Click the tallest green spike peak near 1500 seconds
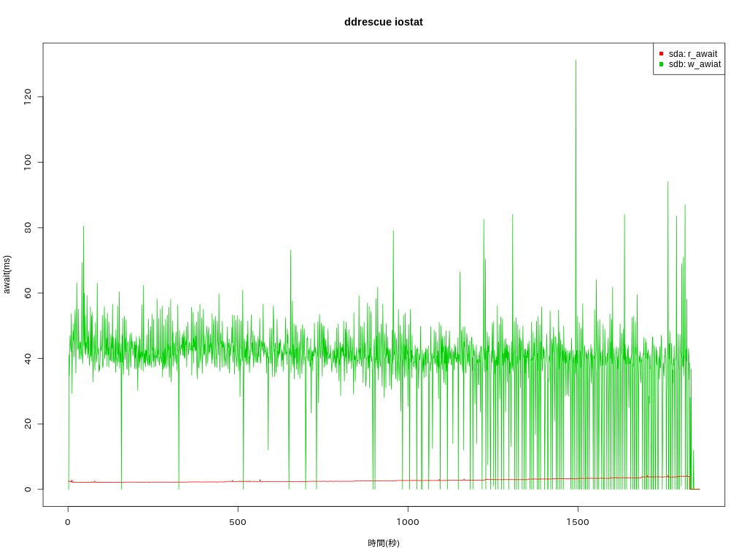The width and height of the screenshot is (747, 560). click(x=576, y=61)
